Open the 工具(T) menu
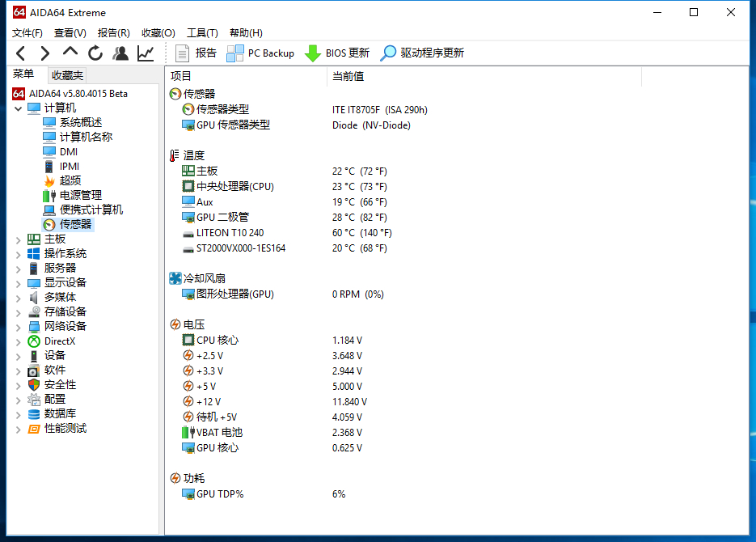 pyautogui.click(x=202, y=33)
